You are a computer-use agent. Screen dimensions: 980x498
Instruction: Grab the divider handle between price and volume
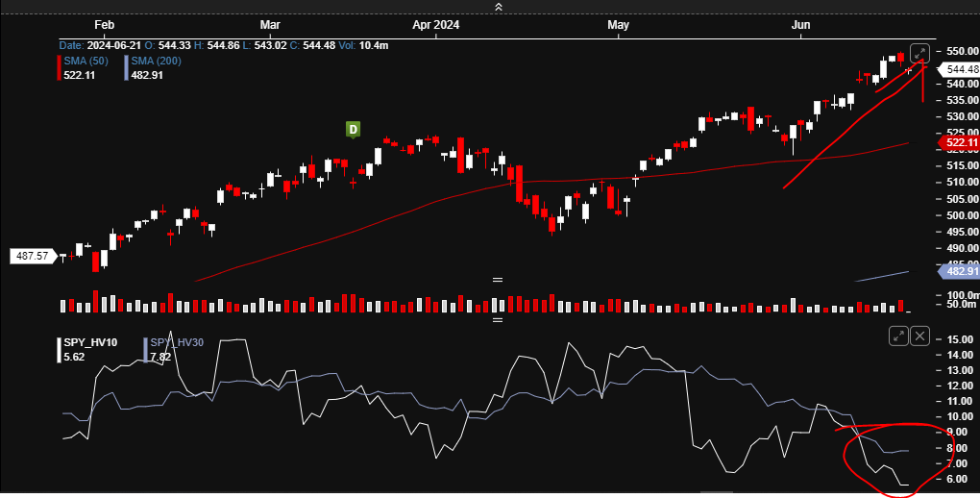pos(498,280)
